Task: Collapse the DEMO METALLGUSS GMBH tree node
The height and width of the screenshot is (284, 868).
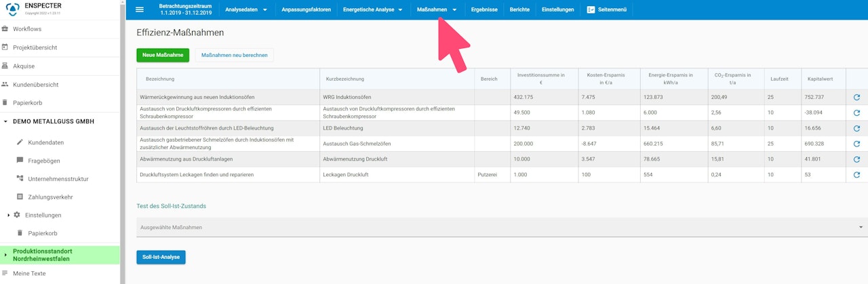Action: 5,121
